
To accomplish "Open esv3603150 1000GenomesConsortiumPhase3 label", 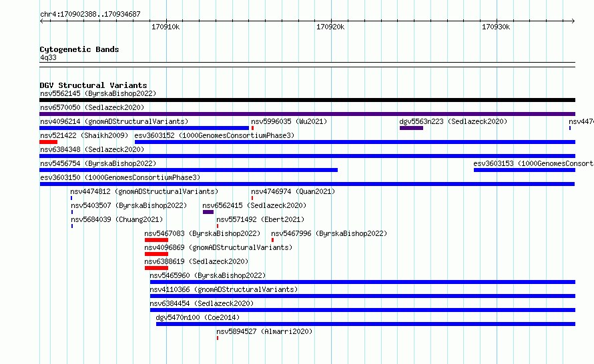I will [x=120, y=177].
